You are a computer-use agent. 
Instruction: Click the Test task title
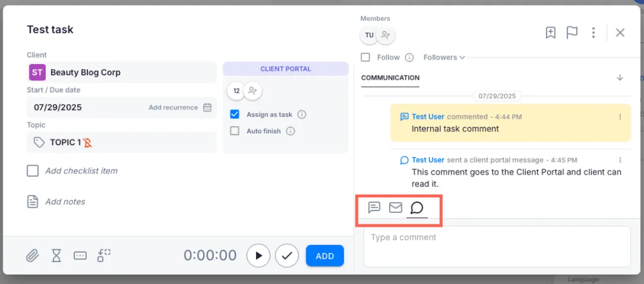click(50, 30)
